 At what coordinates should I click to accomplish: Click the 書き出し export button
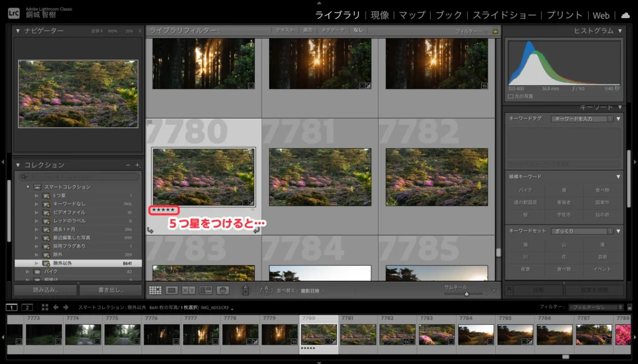[x=110, y=290]
